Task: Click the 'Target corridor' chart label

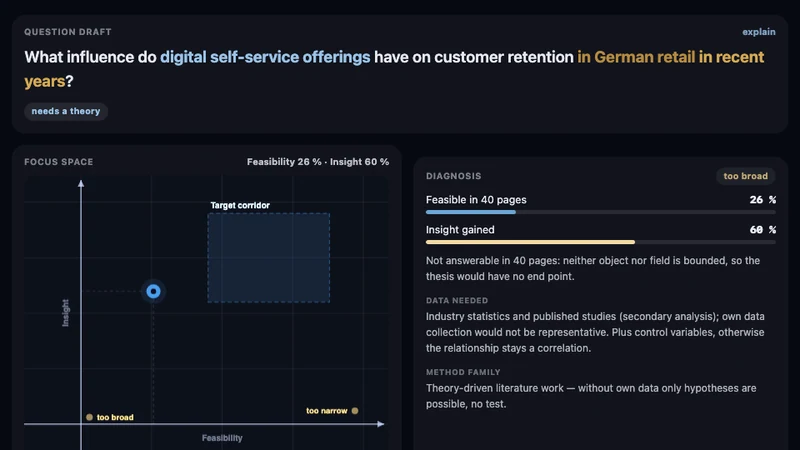Action: click(240, 205)
